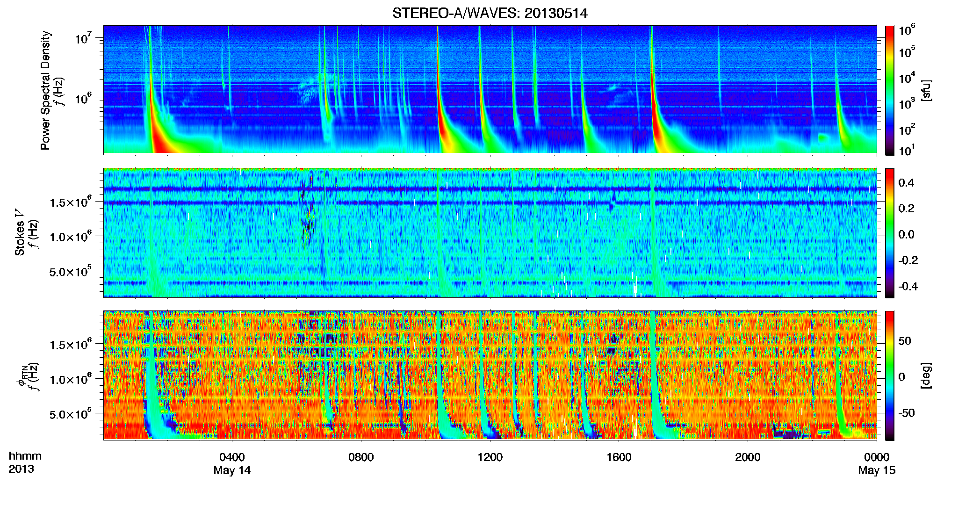Click the power spectral density color bar
The height and width of the screenshot is (505, 980).
[889, 90]
